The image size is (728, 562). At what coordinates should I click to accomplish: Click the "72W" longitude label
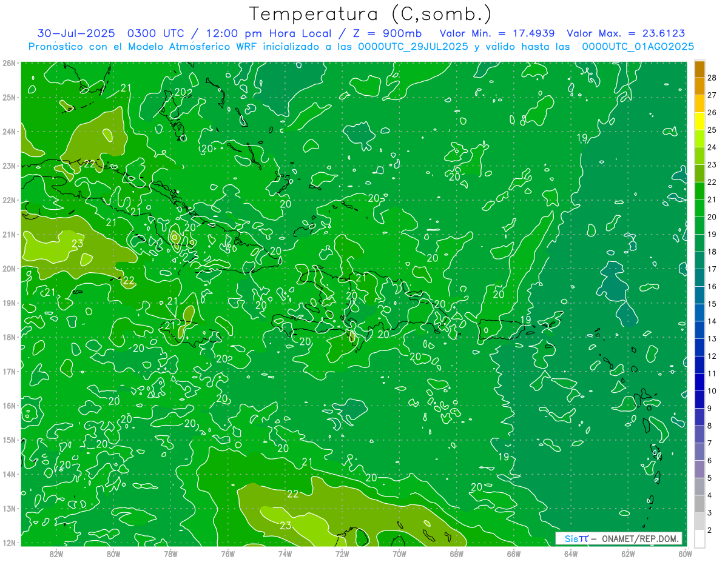(342, 554)
